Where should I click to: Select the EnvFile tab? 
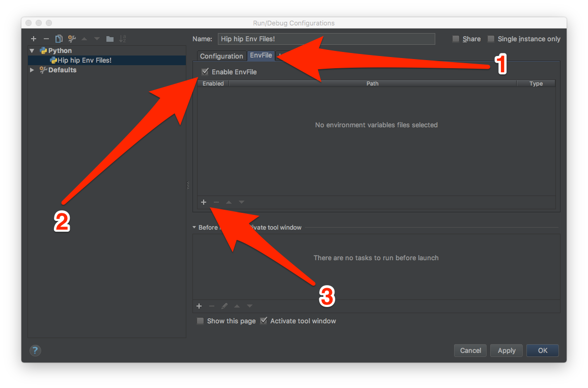pos(261,55)
